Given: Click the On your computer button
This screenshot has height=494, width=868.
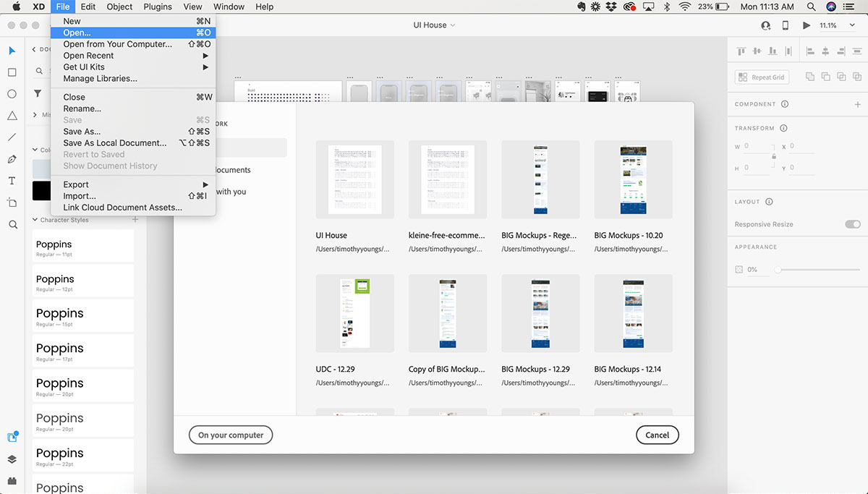Looking at the screenshot, I should (231, 435).
